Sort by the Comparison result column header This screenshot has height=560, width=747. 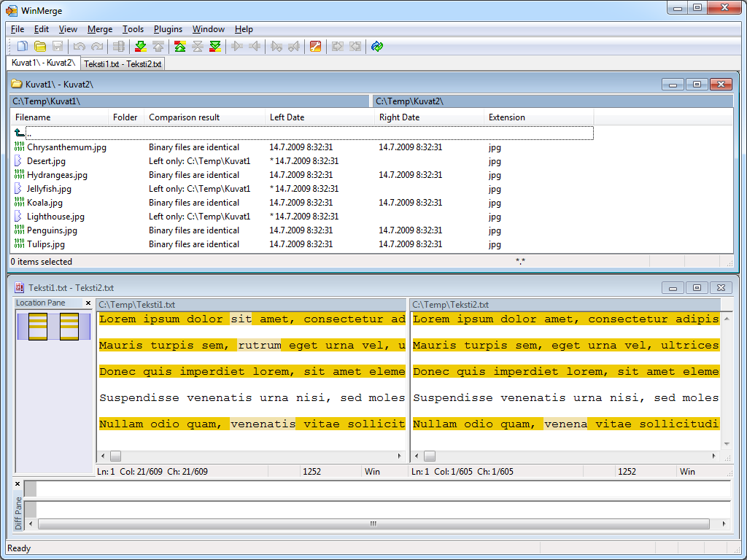[204, 117]
